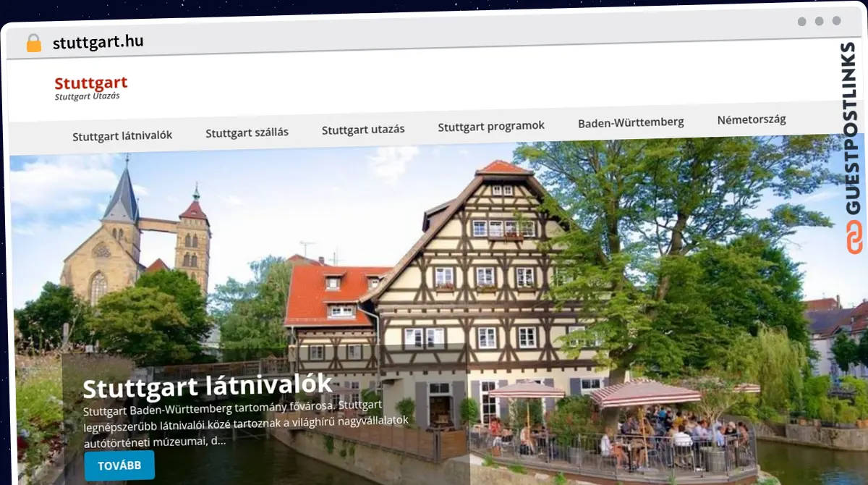Viewport: 868px width, 485px height.
Task: Click the Stuttgart látnivalók hero heading
Action: pos(208,385)
